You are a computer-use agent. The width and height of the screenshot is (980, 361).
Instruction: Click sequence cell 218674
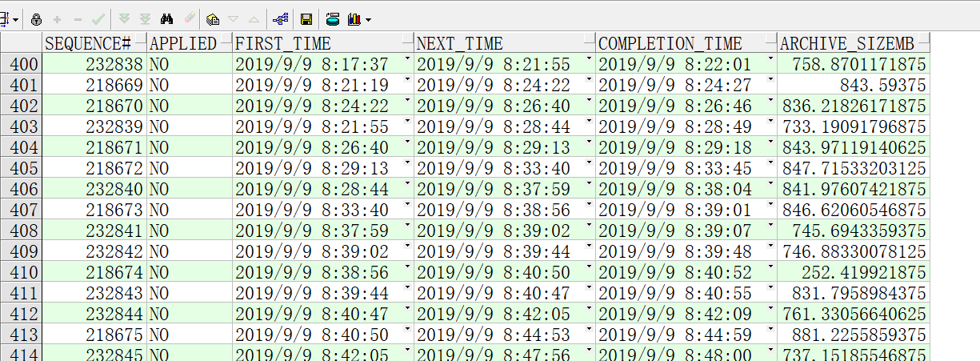pos(94,272)
